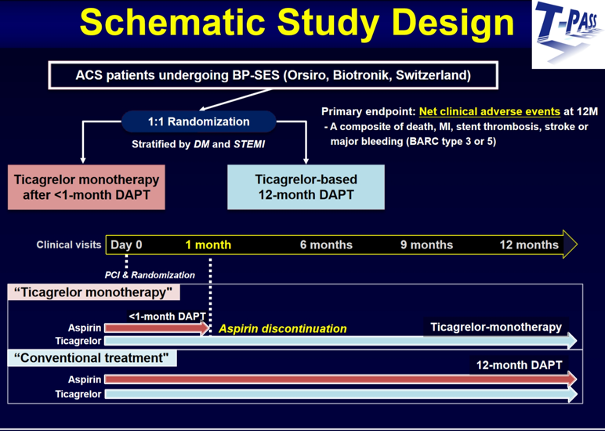The height and width of the screenshot is (432, 606).
Task: Click the T-PASS logo
Action: pos(568,34)
